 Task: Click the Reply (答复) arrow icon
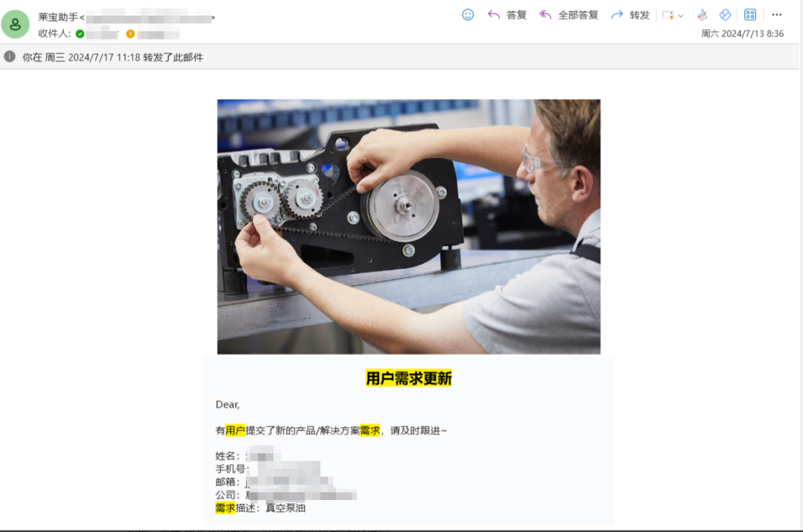click(493, 14)
